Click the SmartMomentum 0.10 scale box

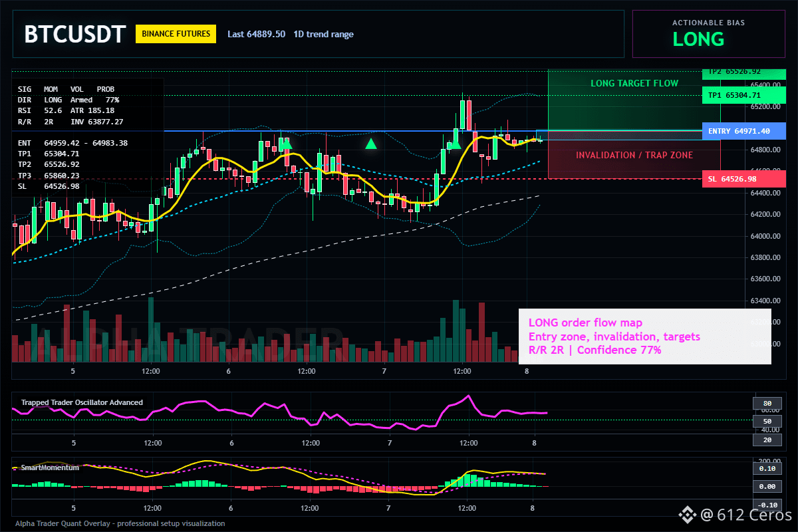(767, 468)
